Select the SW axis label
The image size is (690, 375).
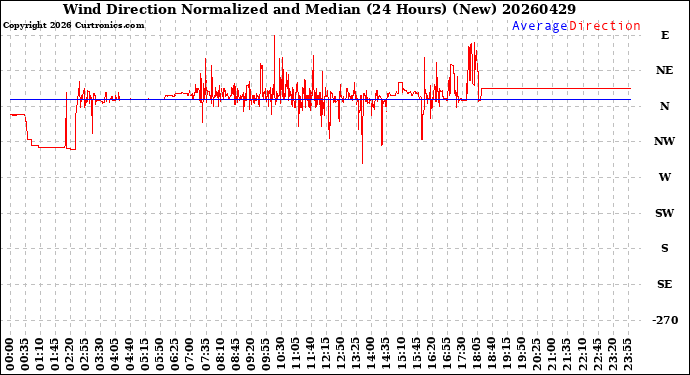[x=664, y=213]
